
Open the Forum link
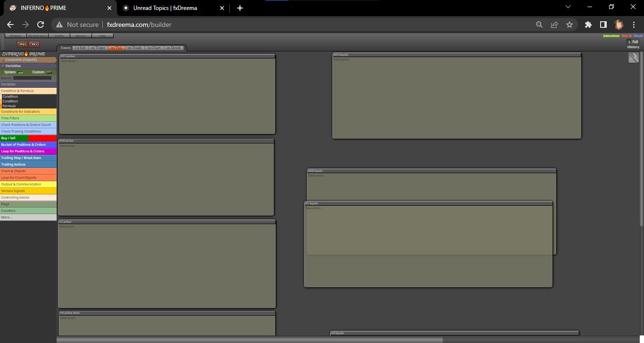coord(638,36)
